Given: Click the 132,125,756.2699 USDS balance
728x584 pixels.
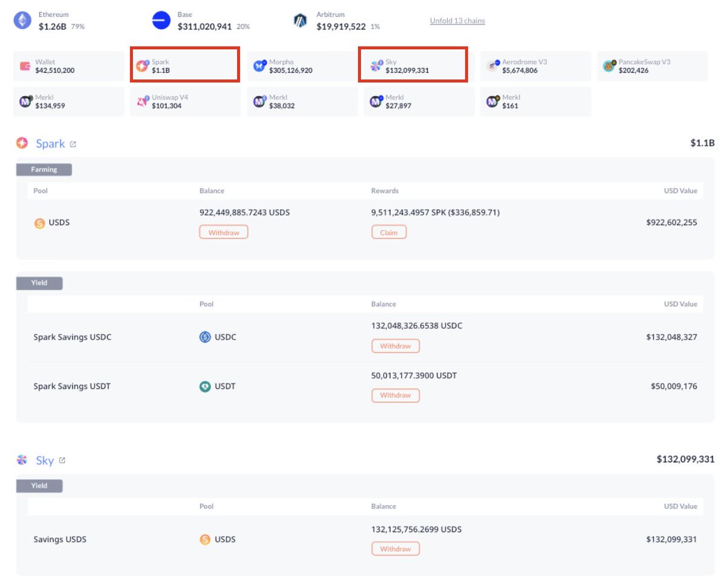Looking at the screenshot, I should pyautogui.click(x=416, y=529).
